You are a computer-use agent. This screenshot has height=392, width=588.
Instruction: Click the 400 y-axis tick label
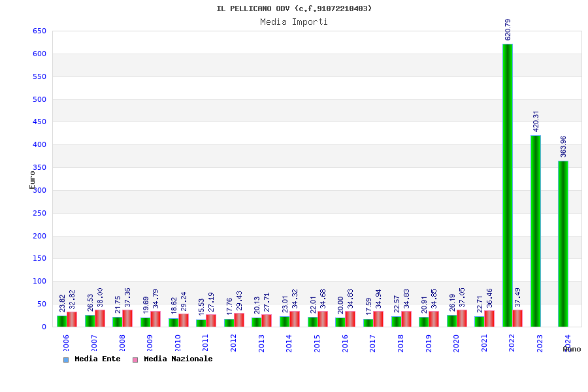(39, 145)
